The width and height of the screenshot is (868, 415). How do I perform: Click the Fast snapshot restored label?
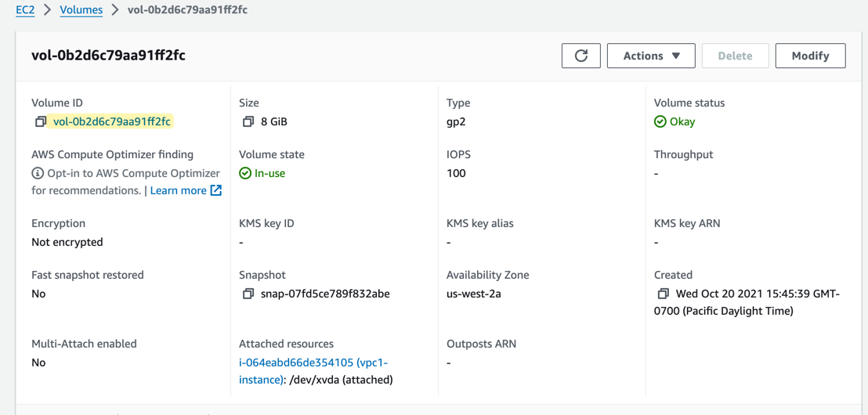[88, 275]
